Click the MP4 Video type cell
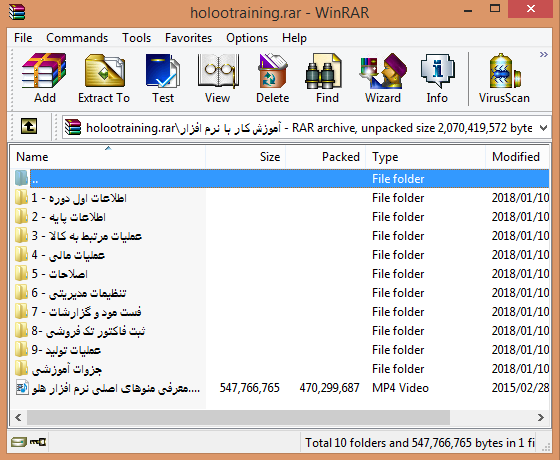Screen dimensions: 560x460 [400, 388]
